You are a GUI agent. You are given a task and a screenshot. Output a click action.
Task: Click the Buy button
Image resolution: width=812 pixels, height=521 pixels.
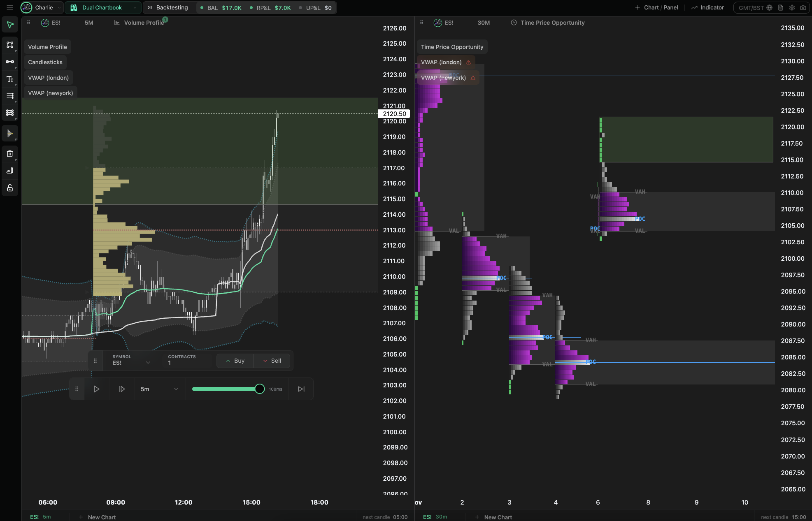pyautogui.click(x=235, y=361)
